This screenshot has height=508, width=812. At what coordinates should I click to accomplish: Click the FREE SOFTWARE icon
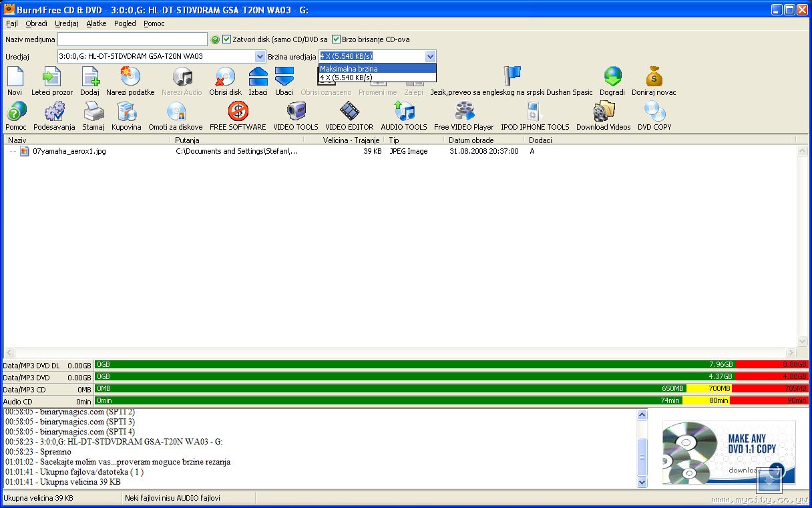point(238,111)
